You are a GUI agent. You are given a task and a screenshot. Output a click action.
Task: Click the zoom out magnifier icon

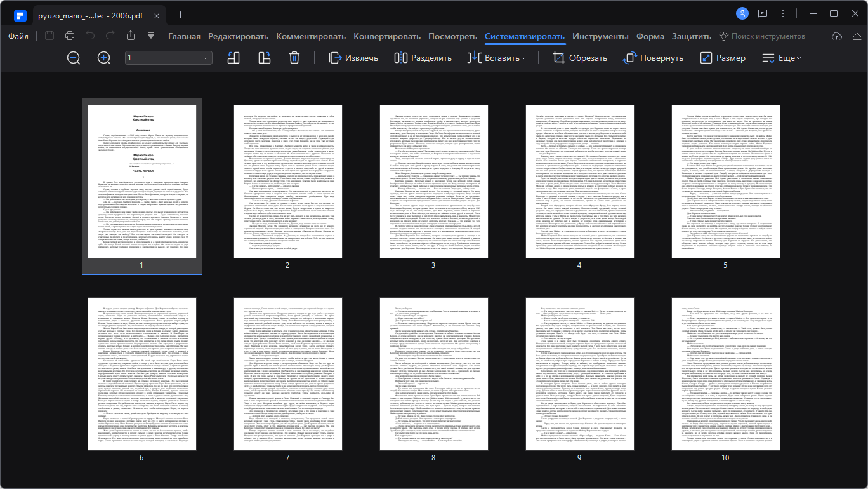point(74,58)
